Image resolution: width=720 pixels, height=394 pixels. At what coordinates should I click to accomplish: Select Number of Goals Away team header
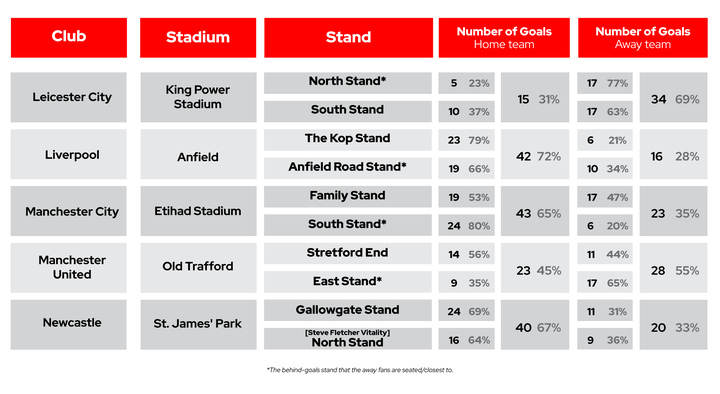tap(642, 38)
